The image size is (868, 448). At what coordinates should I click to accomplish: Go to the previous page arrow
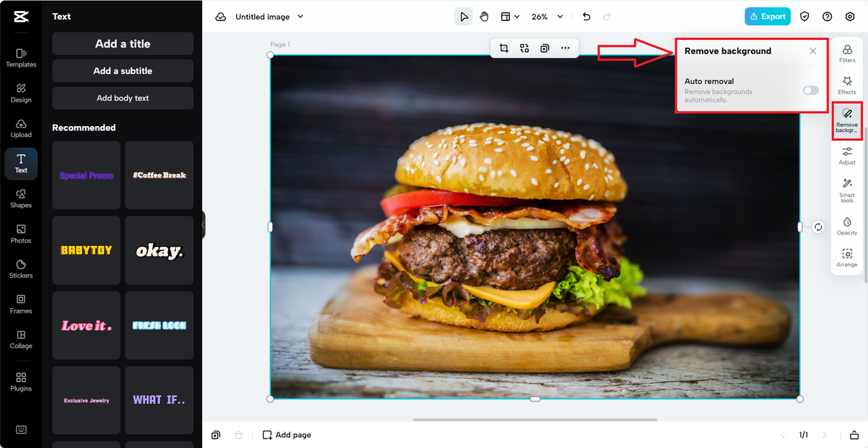(x=783, y=434)
